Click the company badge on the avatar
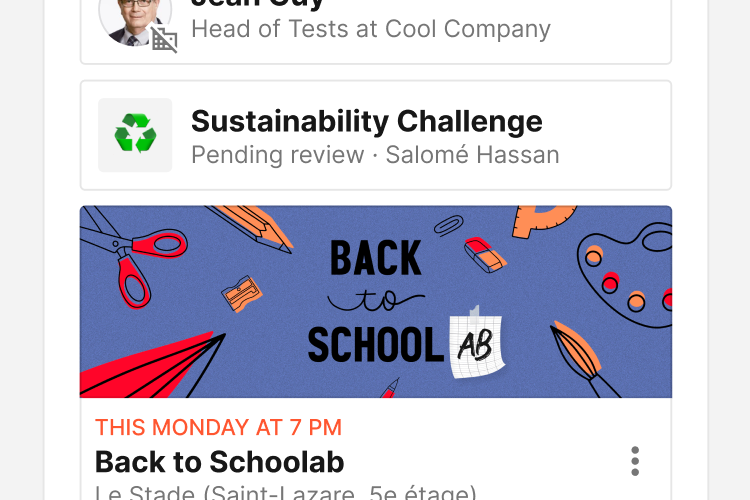The height and width of the screenshot is (500, 750). point(164,39)
